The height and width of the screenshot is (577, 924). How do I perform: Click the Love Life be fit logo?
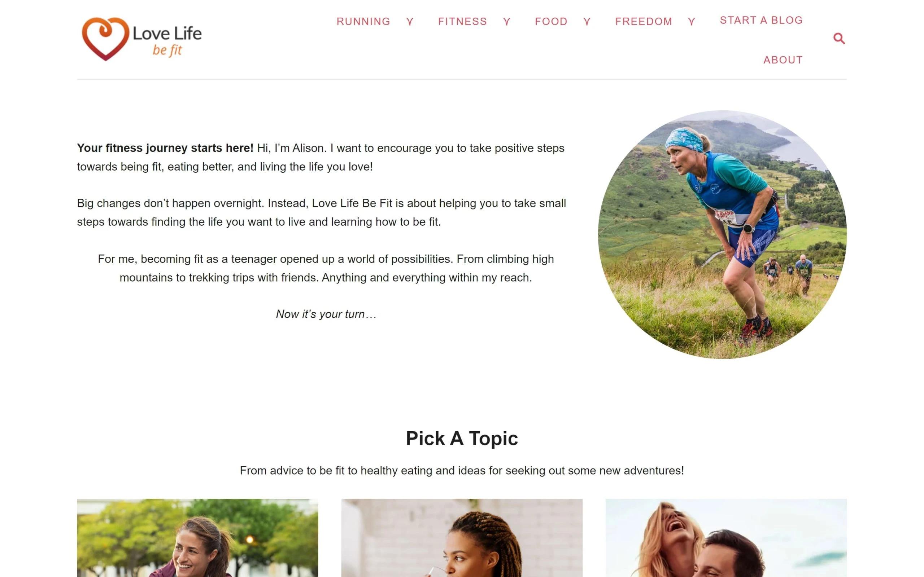(141, 39)
